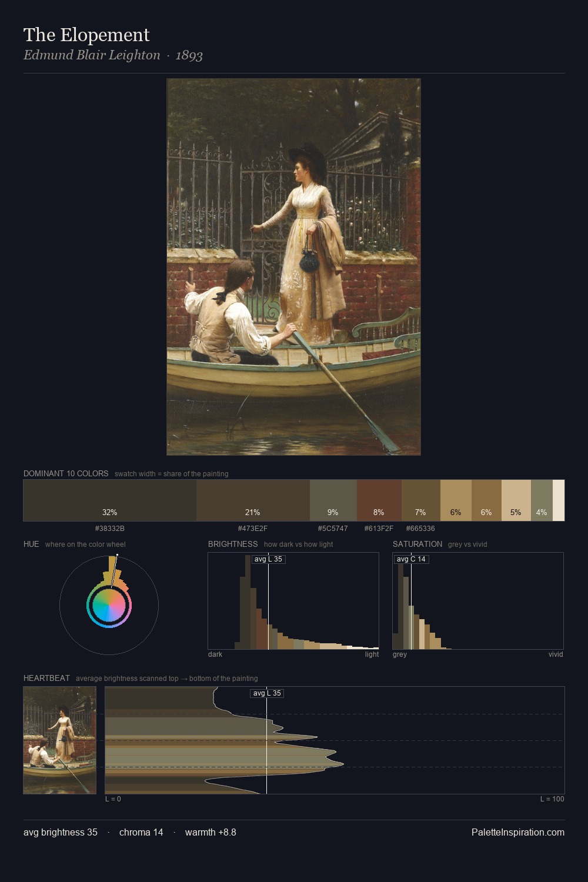588x882 pixels.
Task: Open the PaletteInspiration.com link
Action: (x=518, y=832)
